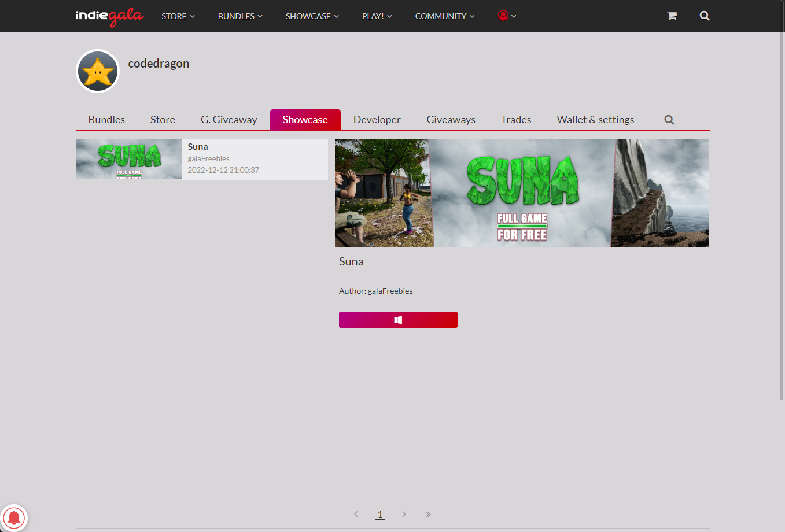Viewport: 785px width, 532px height.
Task: Open Wallet & settings tab
Action: tap(596, 120)
